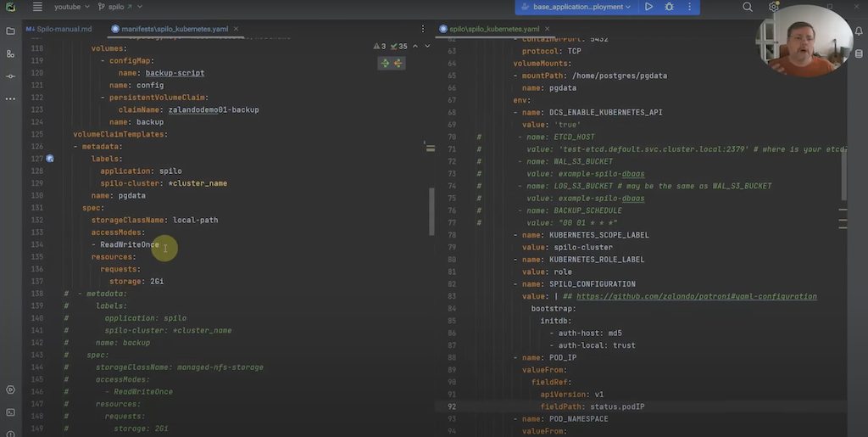The width and height of the screenshot is (868, 437).
Task: Open left editor tab options menu
Action: 423,29
